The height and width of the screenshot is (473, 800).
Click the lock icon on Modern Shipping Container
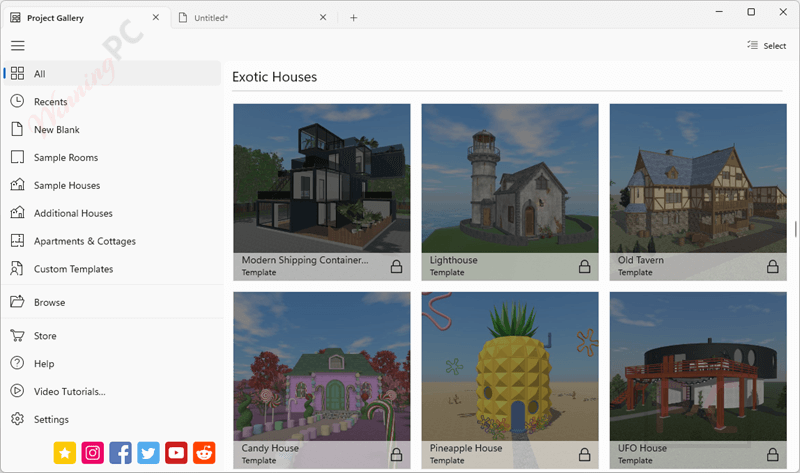[396, 266]
